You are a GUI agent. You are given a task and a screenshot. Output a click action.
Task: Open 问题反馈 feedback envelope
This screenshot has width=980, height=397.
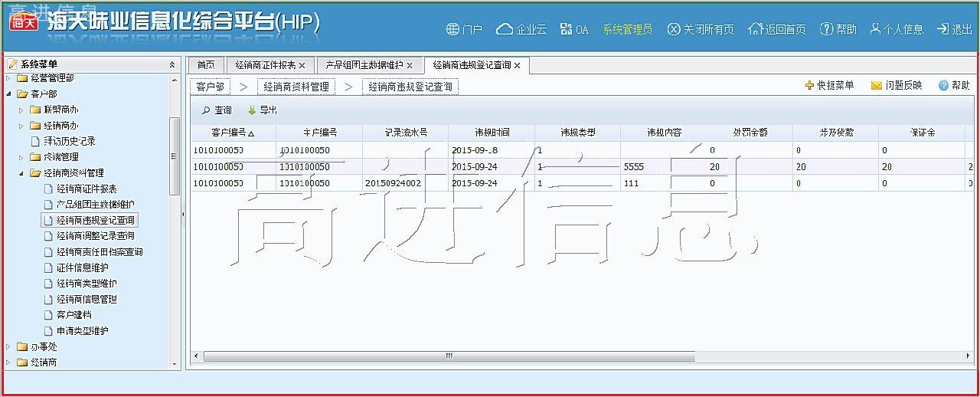coord(896,86)
